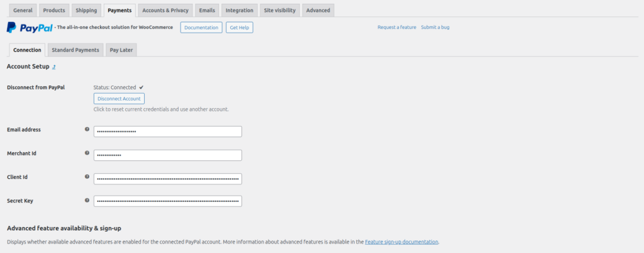Switch to the Products tab
The image size is (644, 253).
54,10
